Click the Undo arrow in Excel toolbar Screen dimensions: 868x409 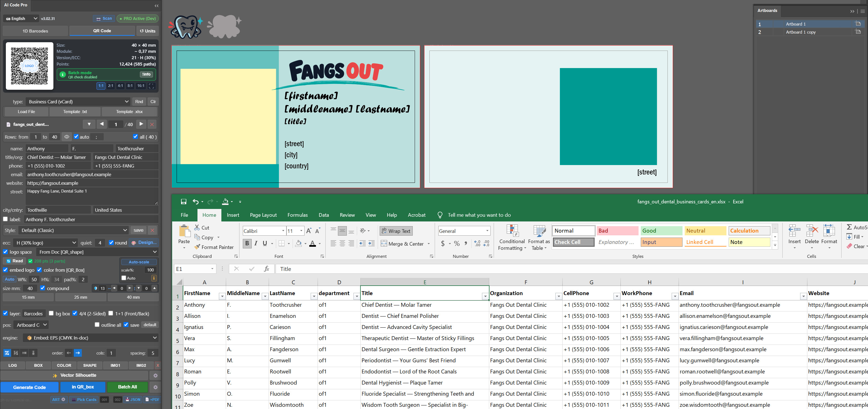pos(196,202)
